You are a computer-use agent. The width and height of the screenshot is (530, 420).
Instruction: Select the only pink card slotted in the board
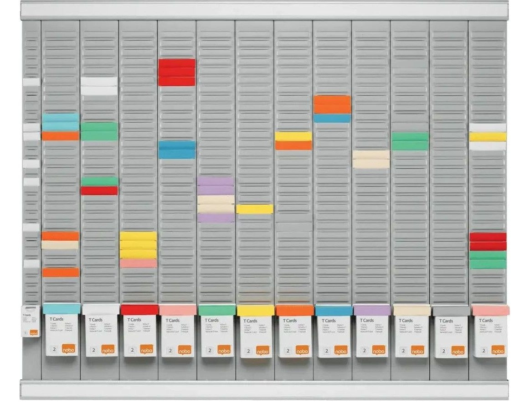(x=138, y=263)
